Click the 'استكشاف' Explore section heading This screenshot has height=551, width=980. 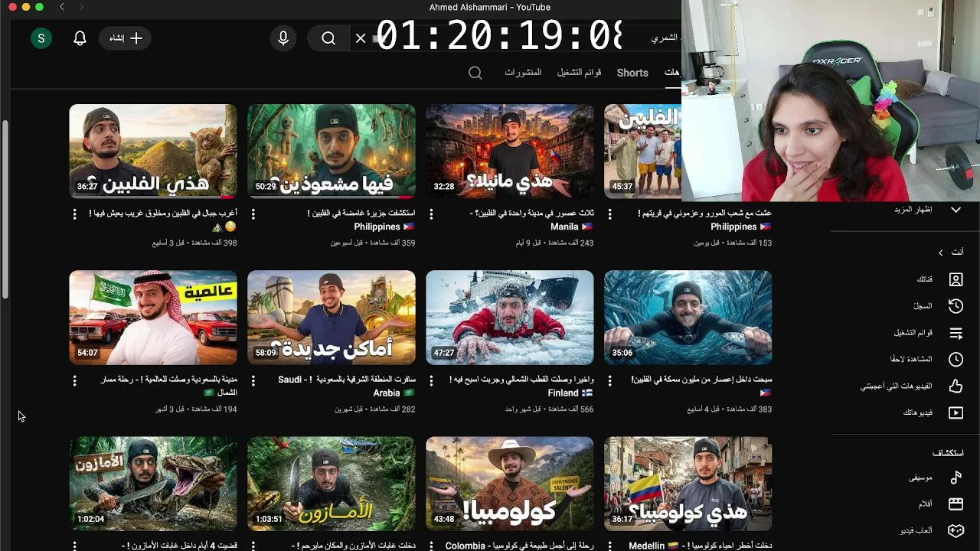click(x=948, y=453)
